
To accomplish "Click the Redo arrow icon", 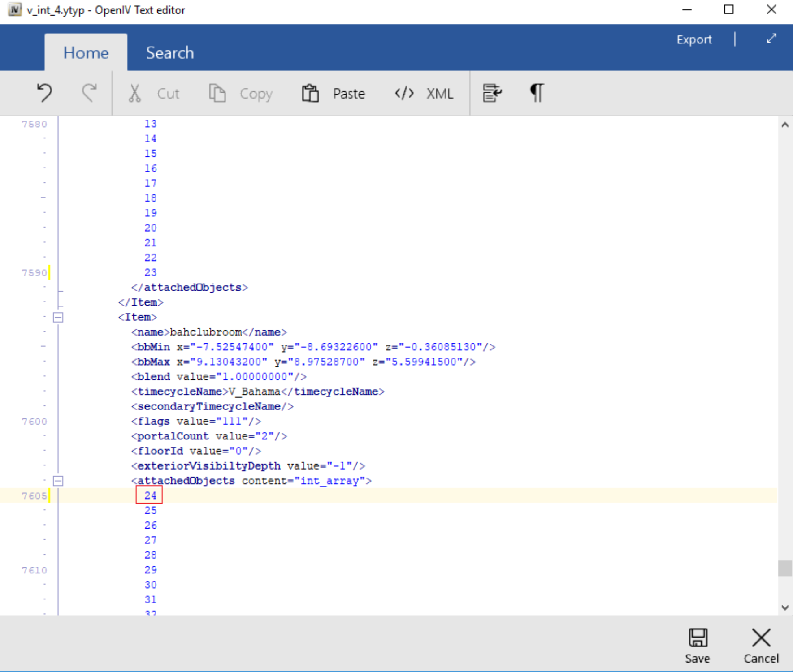I will tap(89, 93).
